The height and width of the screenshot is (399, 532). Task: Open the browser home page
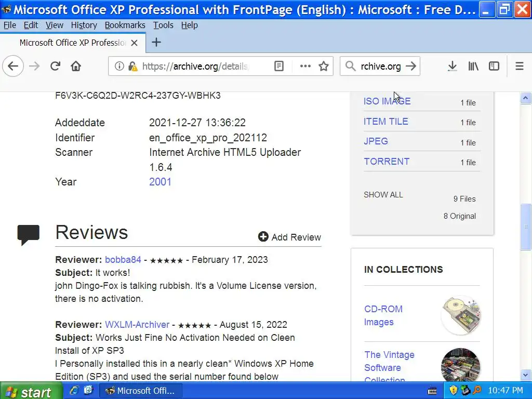coord(76,66)
